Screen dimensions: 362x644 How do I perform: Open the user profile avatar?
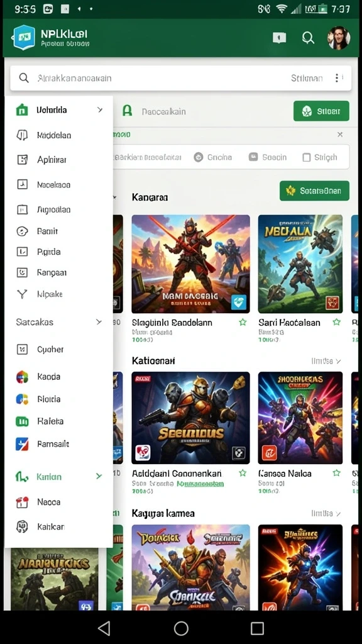coord(339,38)
